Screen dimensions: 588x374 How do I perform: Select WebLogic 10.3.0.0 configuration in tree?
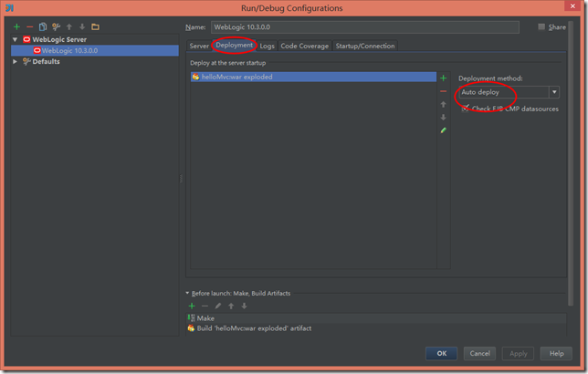(x=95, y=50)
